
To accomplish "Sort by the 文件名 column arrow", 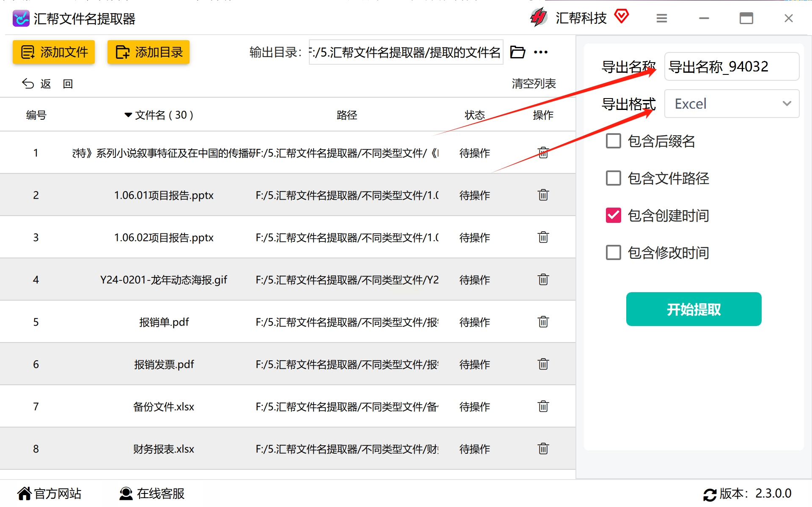I will pos(128,115).
